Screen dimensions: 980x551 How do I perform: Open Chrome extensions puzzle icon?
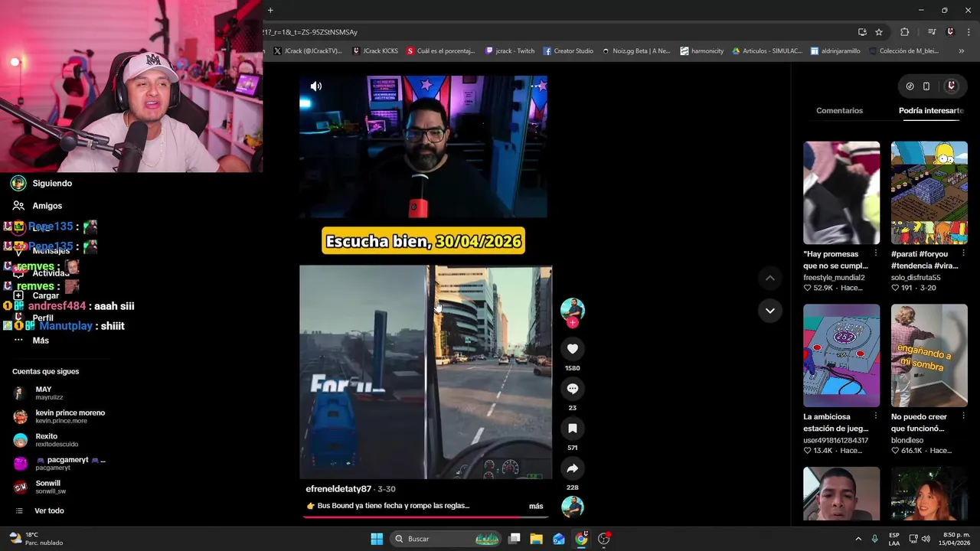(905, 32)
